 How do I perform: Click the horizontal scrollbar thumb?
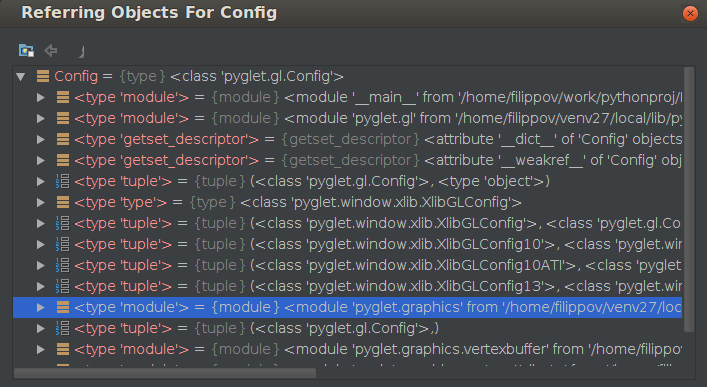165,373
